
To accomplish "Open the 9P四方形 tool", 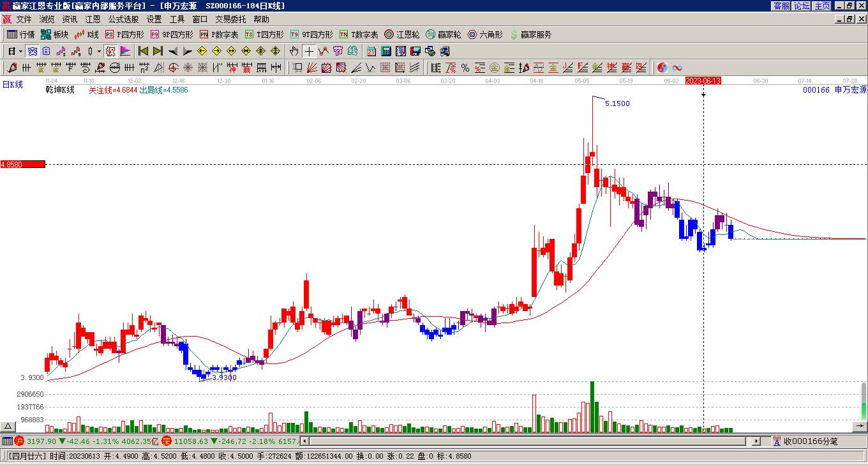I will [x=171, y=34].
